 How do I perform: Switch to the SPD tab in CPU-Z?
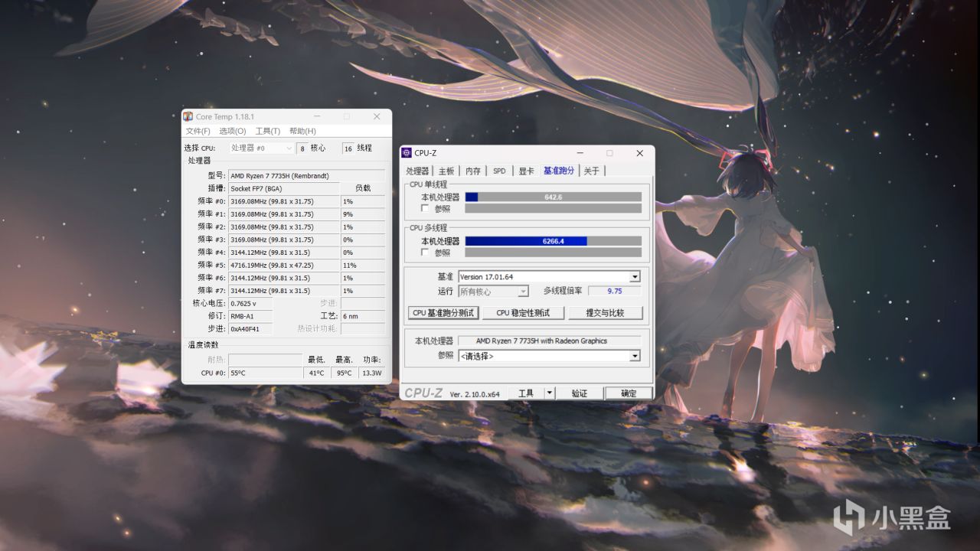pos(499,171)
